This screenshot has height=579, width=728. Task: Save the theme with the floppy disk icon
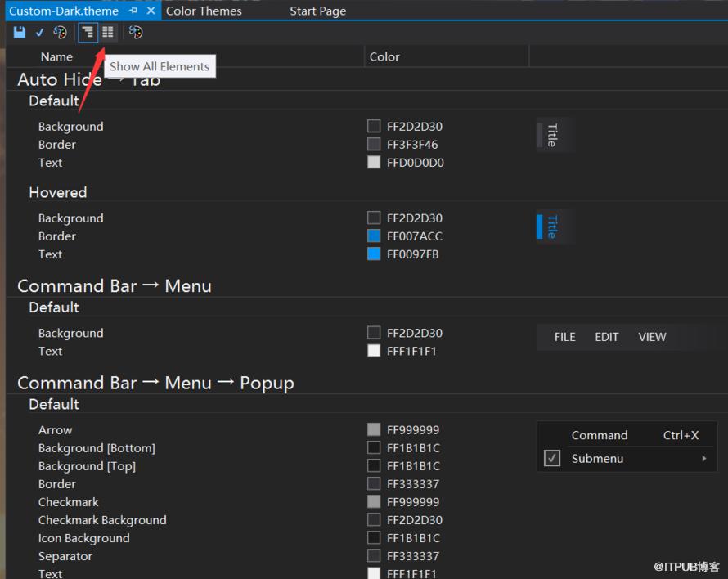click(x=20, y=32)
